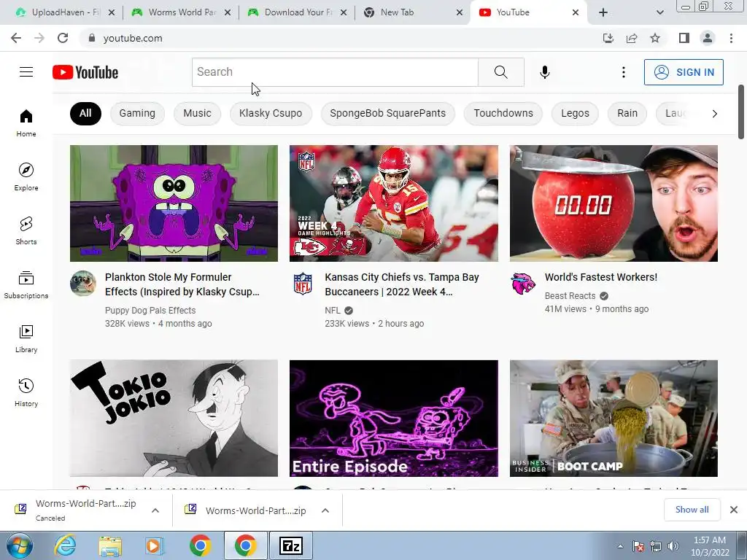Viewport: 747px width, 560px height.
Task: Click the YouTube search input field
Action: [x=335, y=72]
